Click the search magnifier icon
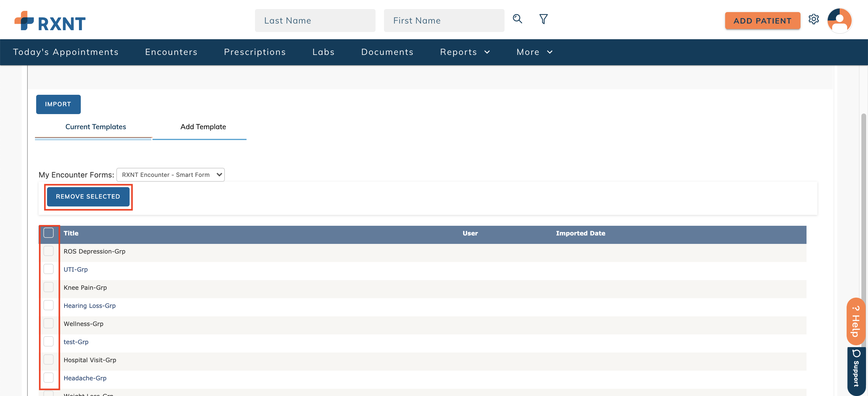The image size is (868, 396). coord(517,19)
